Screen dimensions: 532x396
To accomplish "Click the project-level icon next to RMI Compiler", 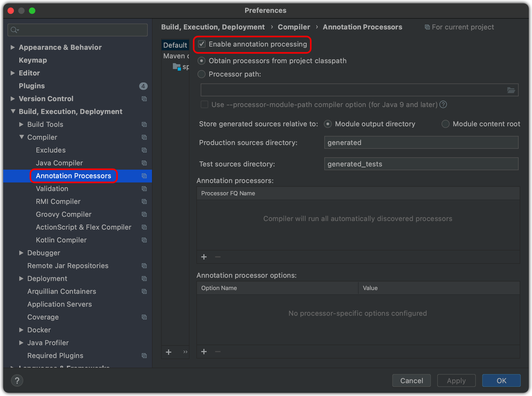I will [x=144, y=201].
